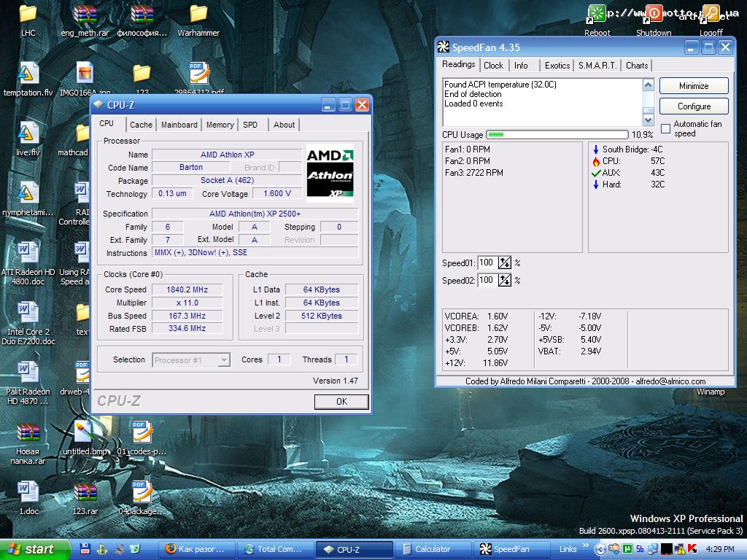Click the green checkmark icon beside AUX
Viewport: 747px width, 560px height.
pyautogui.click(x=596, y=174)
